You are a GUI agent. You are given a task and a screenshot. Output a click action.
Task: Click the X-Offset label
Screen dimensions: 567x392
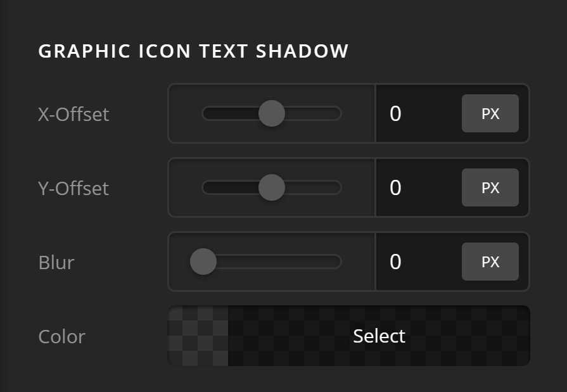[73, 115]
